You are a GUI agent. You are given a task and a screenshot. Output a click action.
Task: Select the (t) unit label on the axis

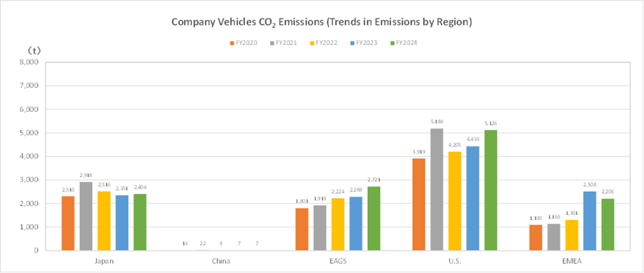coord(34,51)
